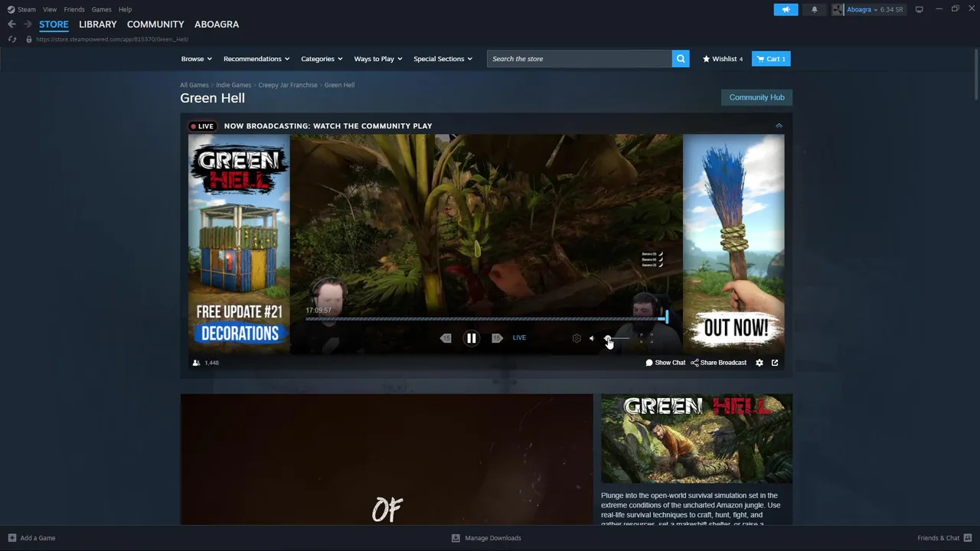Share the broadcast
This screenshot has height=551, width=980.
[x=718, y=363]
